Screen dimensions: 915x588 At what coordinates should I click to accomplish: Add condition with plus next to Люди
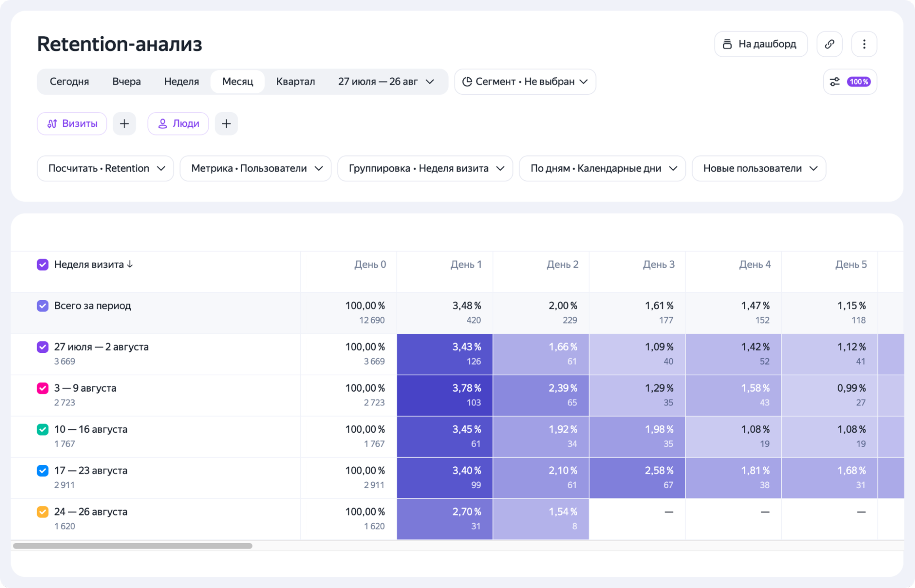(226, 124)
